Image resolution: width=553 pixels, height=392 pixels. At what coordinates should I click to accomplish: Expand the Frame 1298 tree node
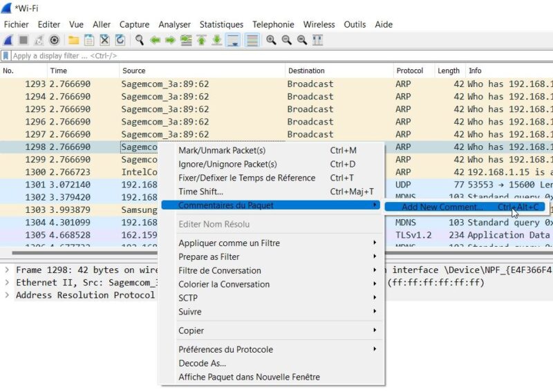click(7, 270)
